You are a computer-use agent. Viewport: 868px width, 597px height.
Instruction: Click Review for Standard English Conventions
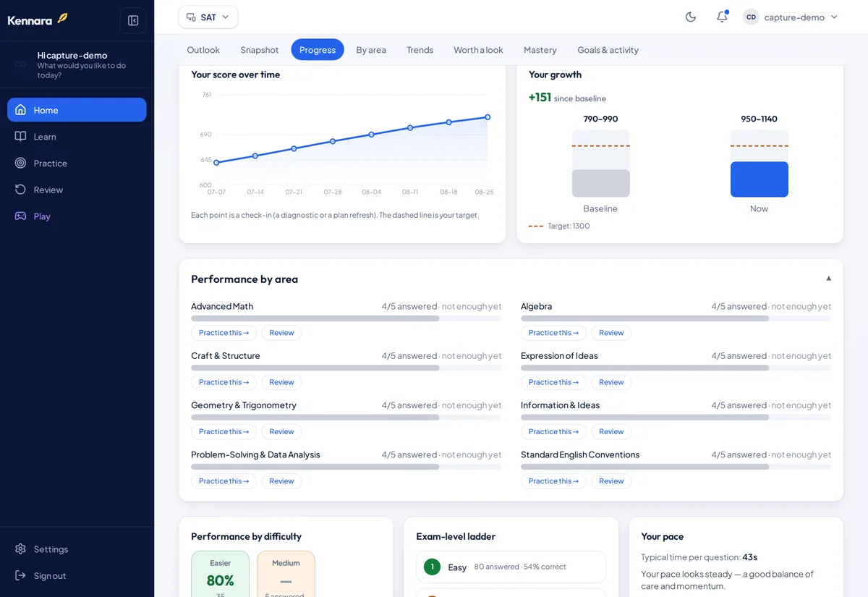tap(611, 481)
